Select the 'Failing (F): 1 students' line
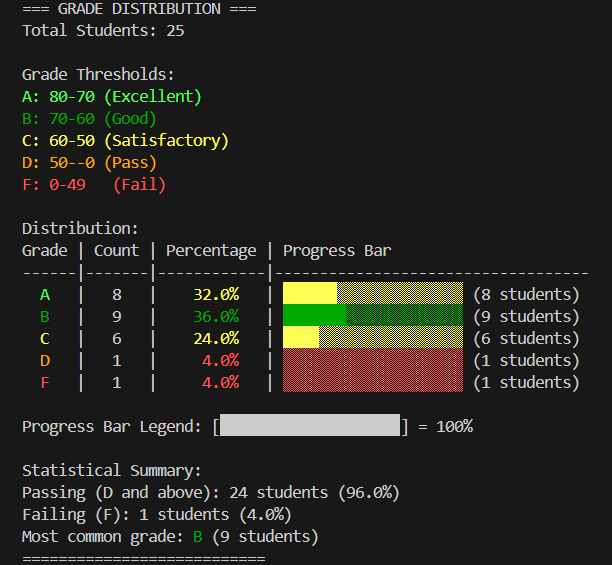The height and width of the screenshot is (565, 612). 157,515
